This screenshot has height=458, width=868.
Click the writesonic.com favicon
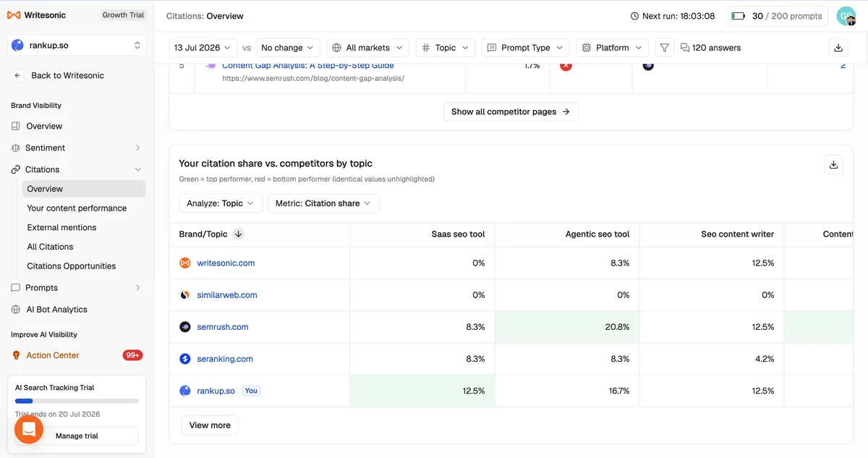[184, 263]
